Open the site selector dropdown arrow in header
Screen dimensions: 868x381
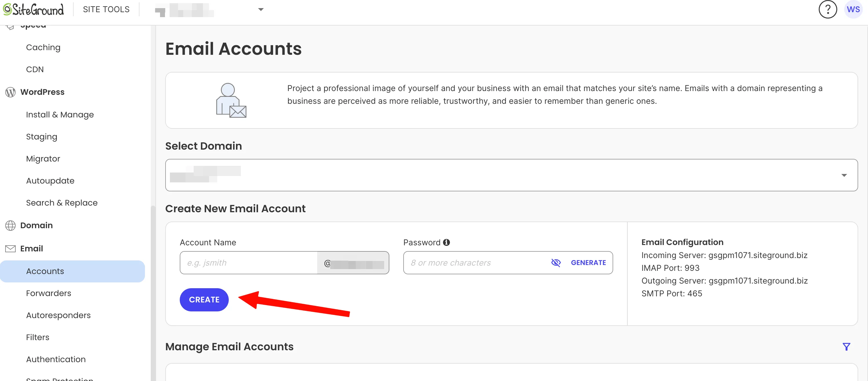click(x=261, y=10)
